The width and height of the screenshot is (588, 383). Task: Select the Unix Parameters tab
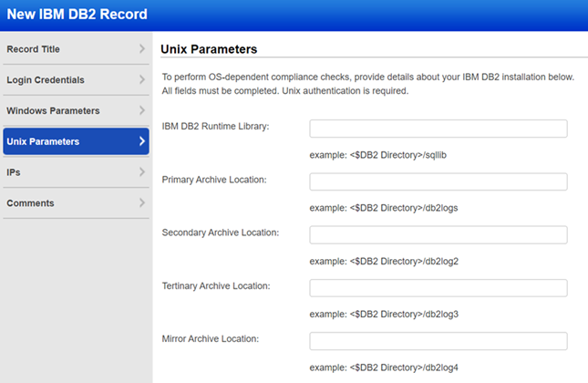[43, 141]
